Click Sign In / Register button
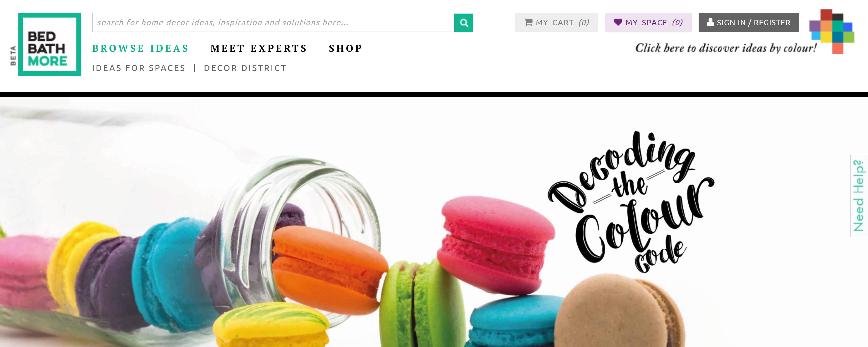 tap(748, 23)
